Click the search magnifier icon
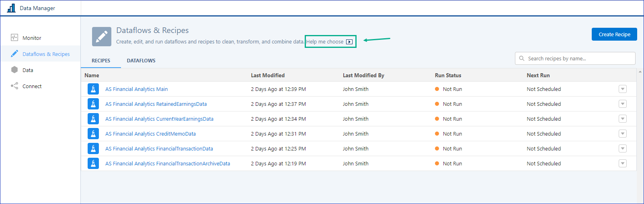This screenshot has width=644, height=204. click(x=522, y=58)
